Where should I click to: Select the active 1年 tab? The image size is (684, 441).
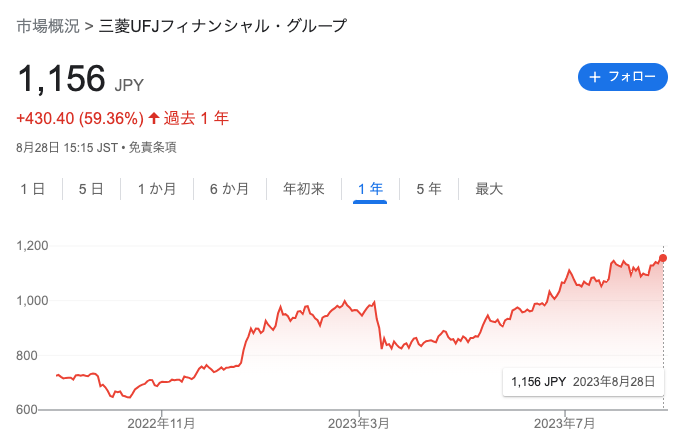[370, 189]
